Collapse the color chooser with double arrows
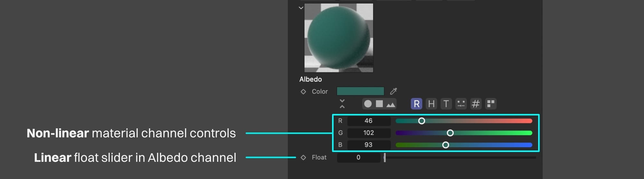This screenshot has width=644, height=179. 342,104
